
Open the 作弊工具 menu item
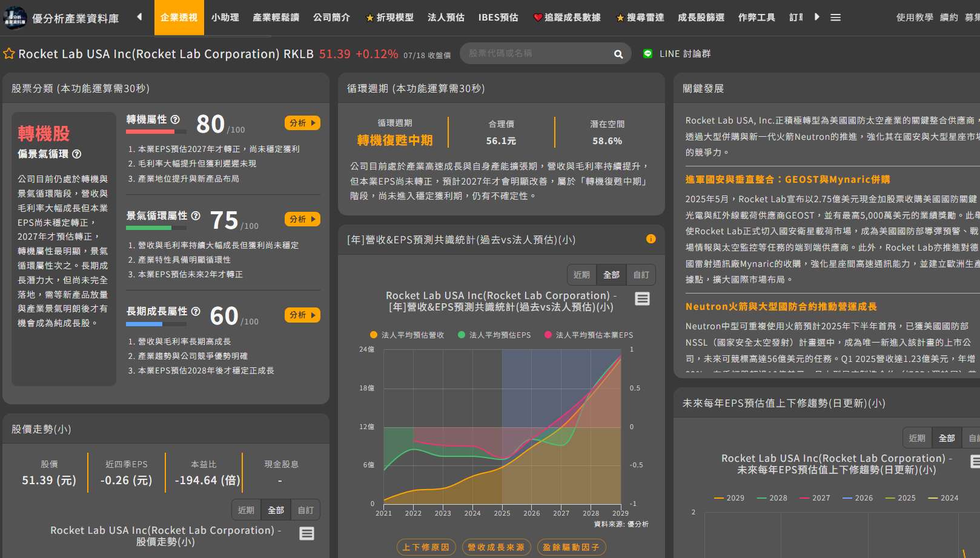click(x=757, y=18)
